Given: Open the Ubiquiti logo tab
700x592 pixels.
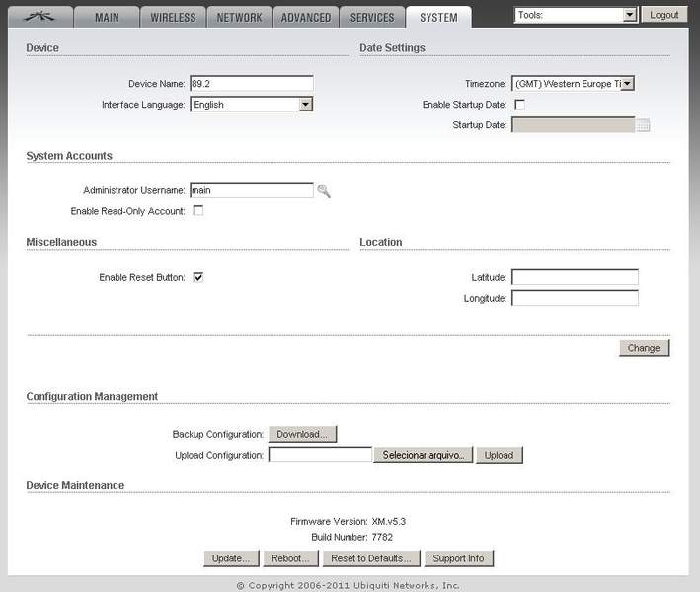Looking at the screenshot, I should coord(40,18).
